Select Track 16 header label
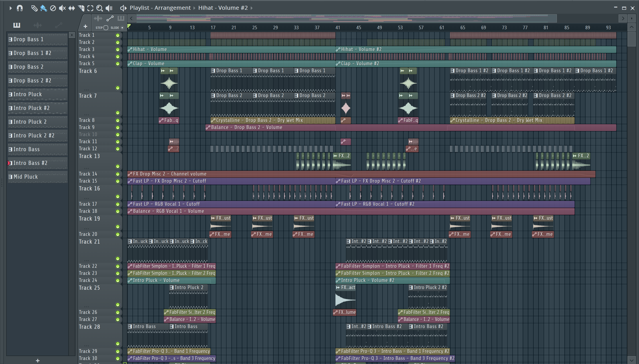Viewport: 639px width, 364px height. coord(89,189)
